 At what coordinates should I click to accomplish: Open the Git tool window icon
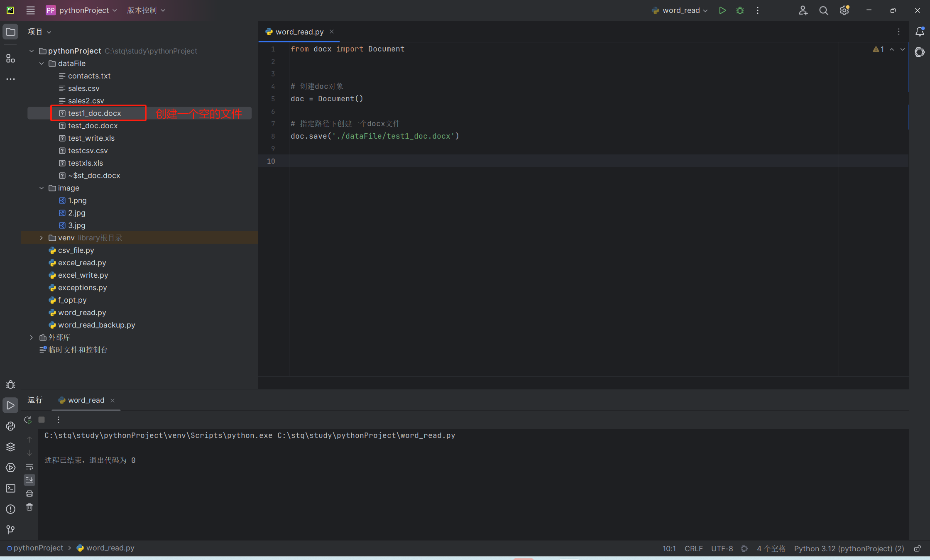coord(10,530)
